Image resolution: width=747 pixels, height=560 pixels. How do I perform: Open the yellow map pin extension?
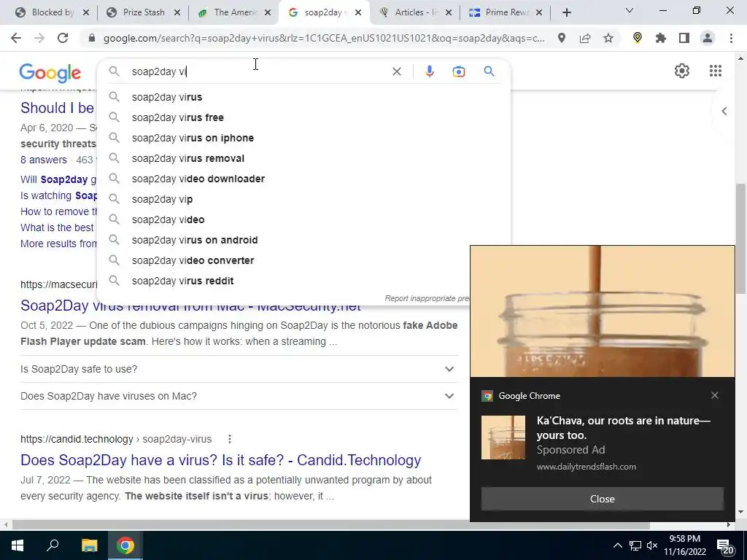[x=638, y=38]
